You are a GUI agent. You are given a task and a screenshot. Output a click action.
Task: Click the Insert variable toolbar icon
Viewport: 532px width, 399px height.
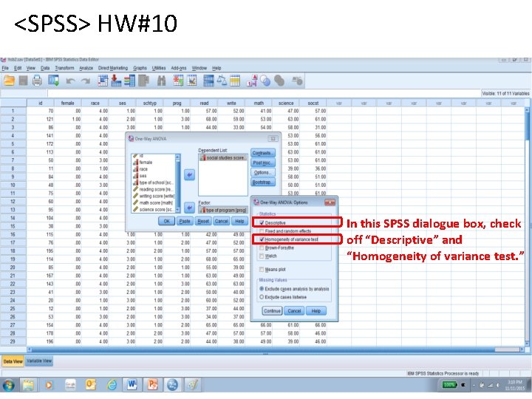tap(192, 81)
